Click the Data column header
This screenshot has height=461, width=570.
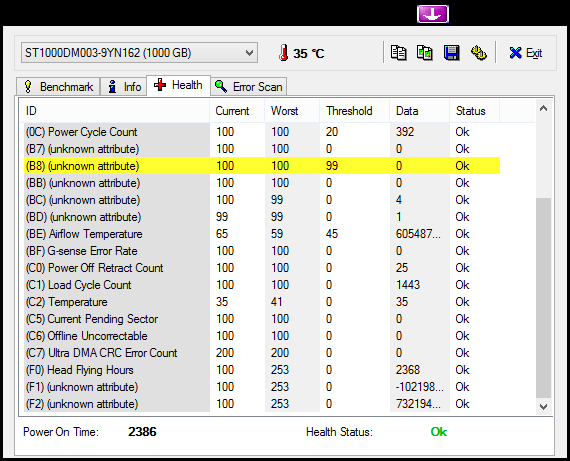point(420,111)
